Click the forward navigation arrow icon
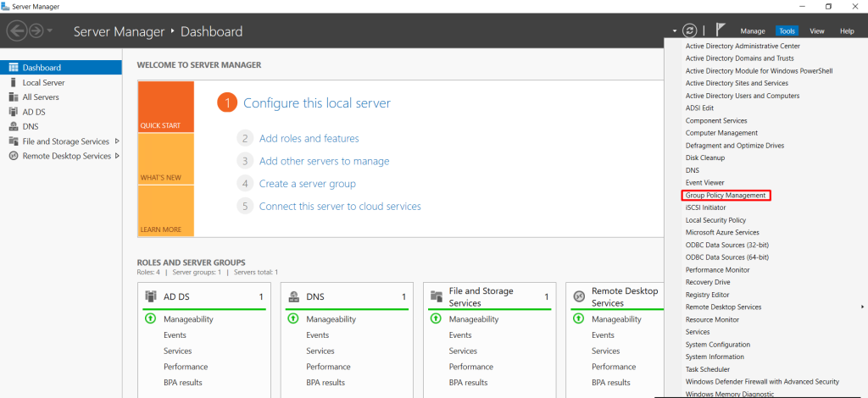The image size is (868, 398). tap(36, 31)
